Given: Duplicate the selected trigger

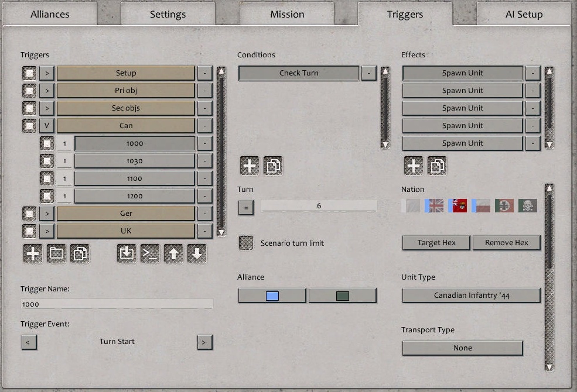Looking at the screenshot, I should coord(80,253).
